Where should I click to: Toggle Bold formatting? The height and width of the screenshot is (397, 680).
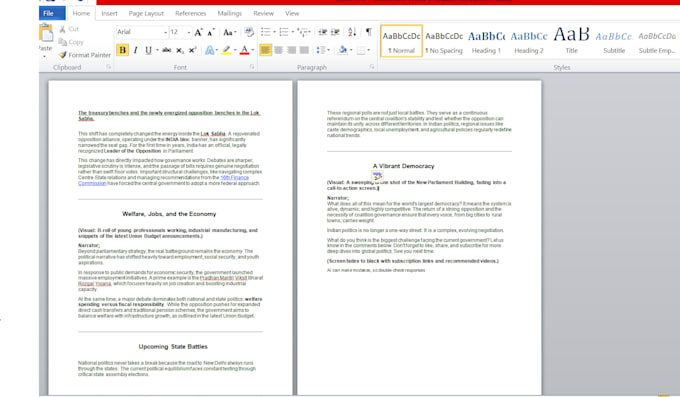122,50
